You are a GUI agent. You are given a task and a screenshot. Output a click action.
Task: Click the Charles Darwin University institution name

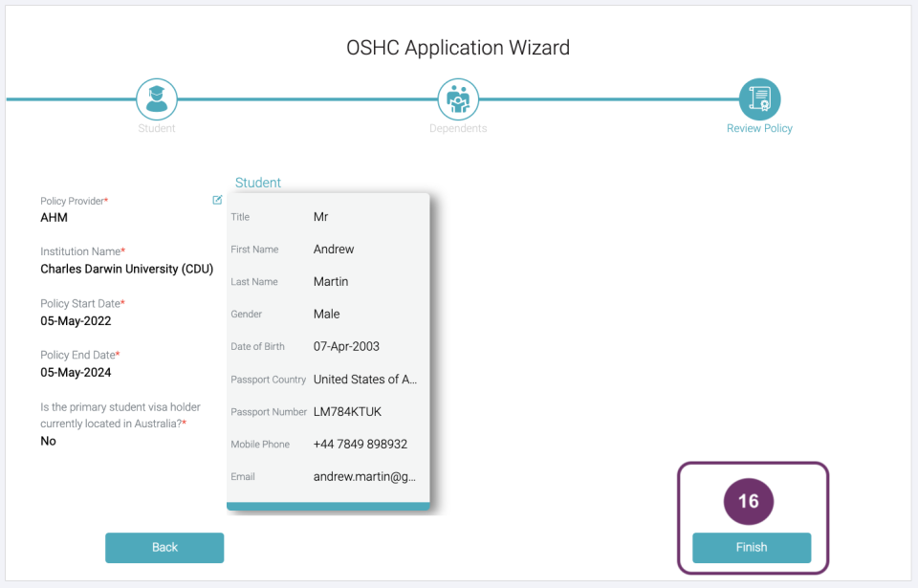[126, 269]
